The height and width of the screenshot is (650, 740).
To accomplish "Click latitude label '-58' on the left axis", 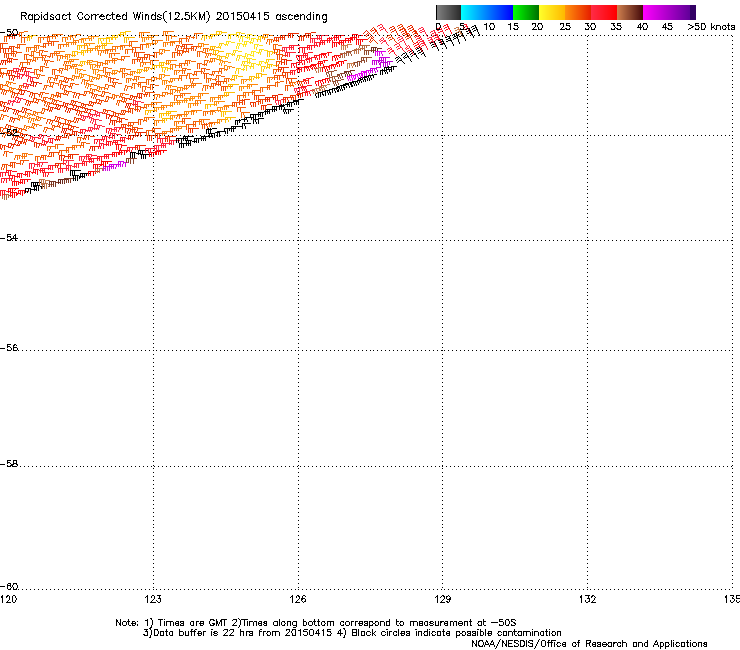I will click(x=9, y=464).
